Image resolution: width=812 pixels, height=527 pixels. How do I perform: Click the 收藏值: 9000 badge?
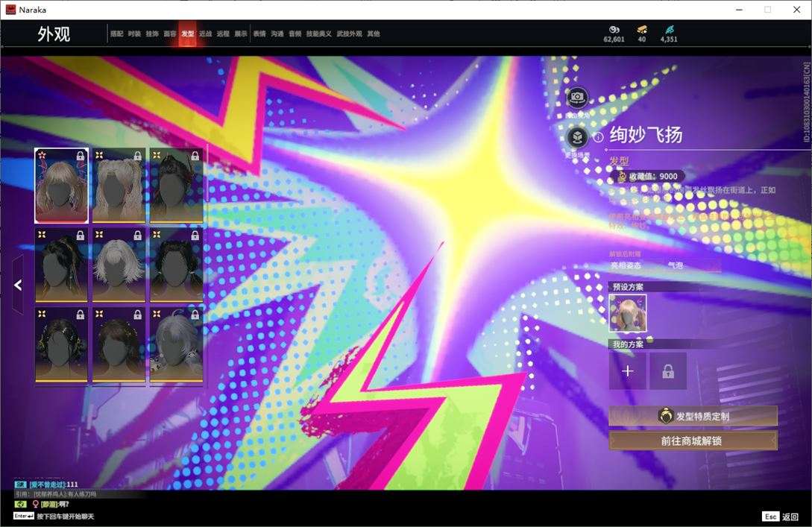click(649, 177)
